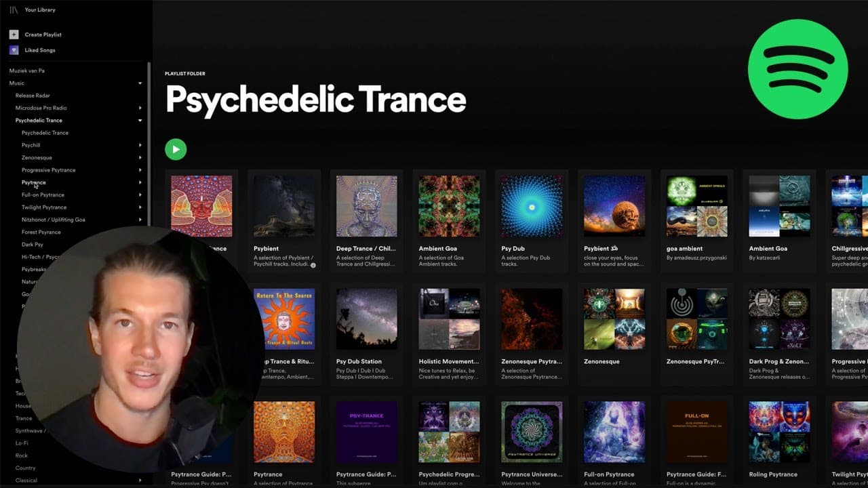Select Lo-Fi in the sidebar

[x=21, y=443]
